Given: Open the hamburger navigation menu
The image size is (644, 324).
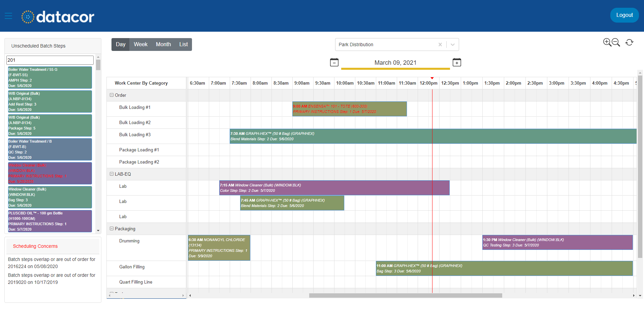Looking at the screenshot, I should [x=8, y=16].
